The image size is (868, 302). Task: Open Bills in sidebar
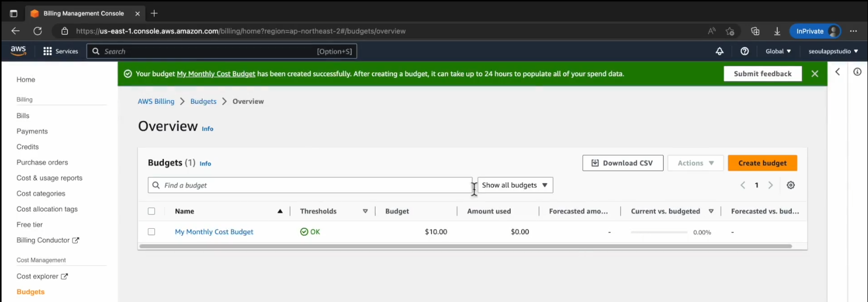23,116
